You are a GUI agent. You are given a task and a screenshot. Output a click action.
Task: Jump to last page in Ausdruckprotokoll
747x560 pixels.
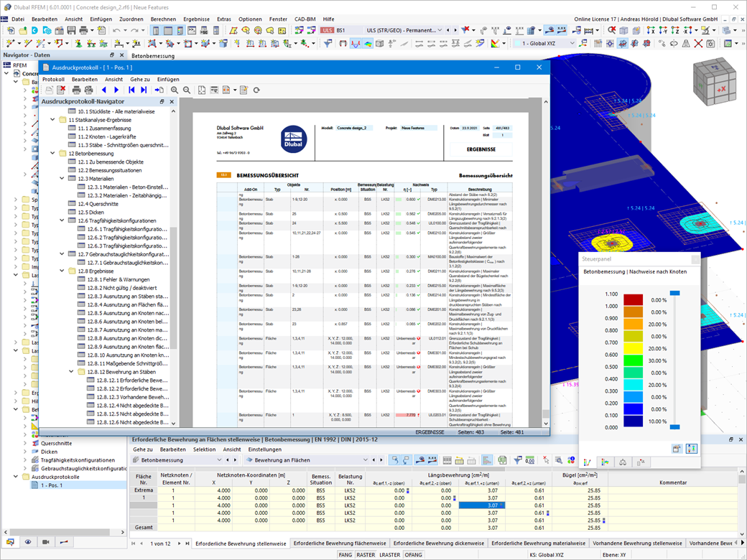click(x=144, y=90)
